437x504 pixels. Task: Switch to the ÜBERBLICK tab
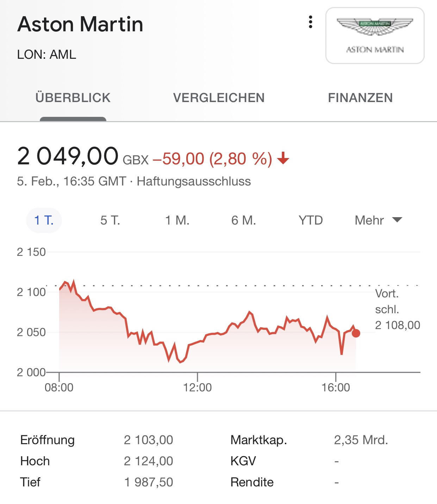pyautogui.click(x=73, y=97)
